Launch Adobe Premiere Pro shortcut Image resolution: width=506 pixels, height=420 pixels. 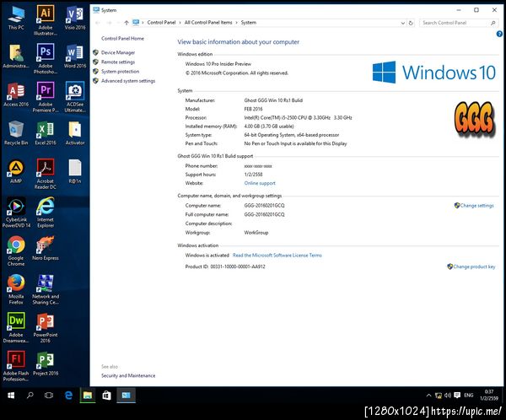click(x=46, y=97)
